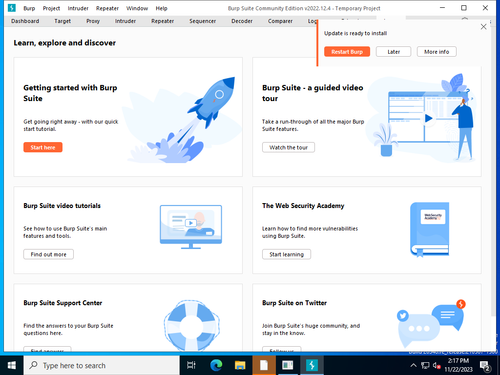Switch to the Dashboard tab

click(25, 21)
